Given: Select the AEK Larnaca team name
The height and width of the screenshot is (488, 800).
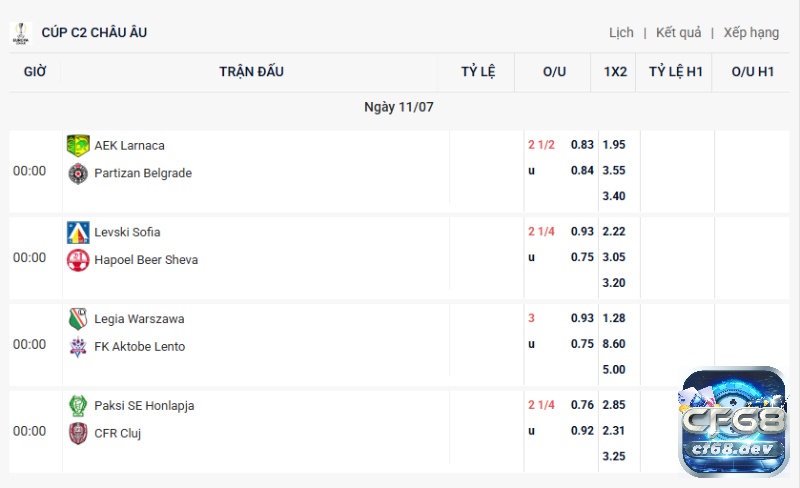Looking at the screenshot, I should (x=130, y=145).
